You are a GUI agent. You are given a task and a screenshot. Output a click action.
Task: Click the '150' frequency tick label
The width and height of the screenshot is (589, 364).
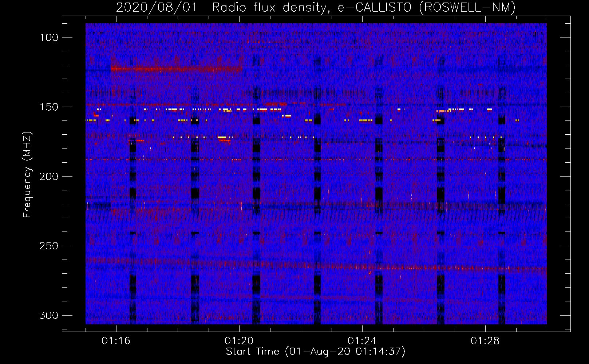point(49,107)
